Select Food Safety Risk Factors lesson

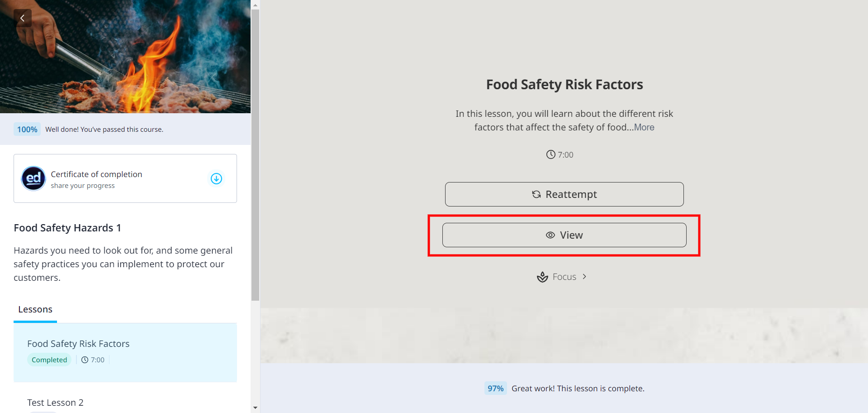point(78,344)
